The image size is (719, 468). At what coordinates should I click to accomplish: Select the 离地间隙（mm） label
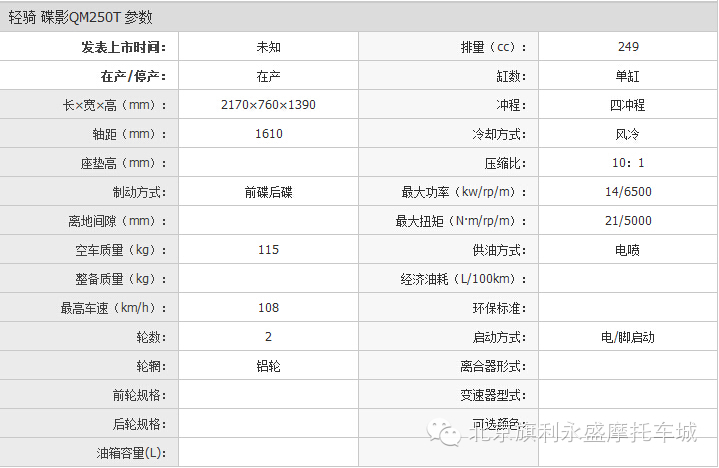click(x=117, y=221)
